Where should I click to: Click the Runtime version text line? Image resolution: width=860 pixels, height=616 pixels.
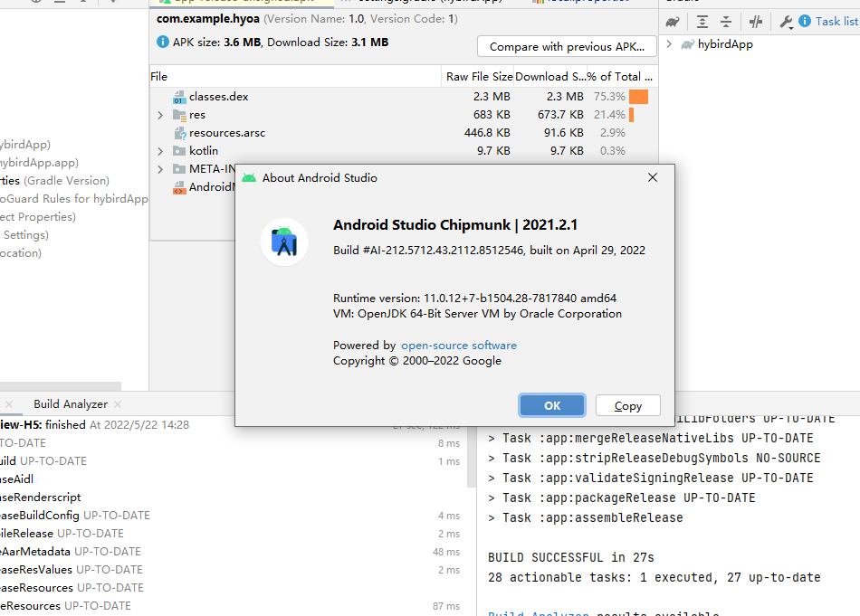pos(475,299)
